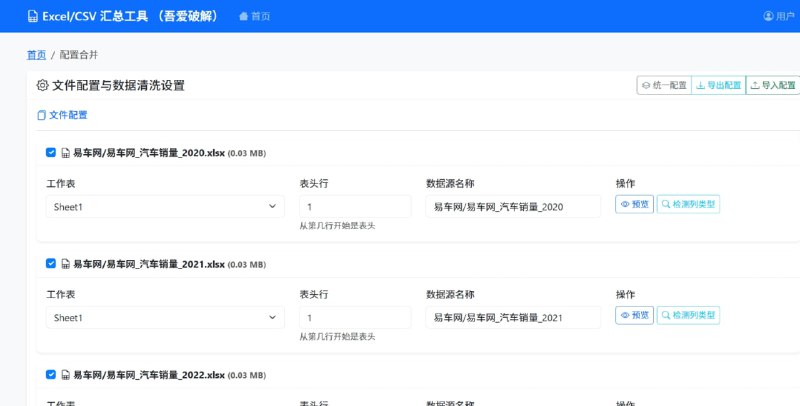Click the gear icon beside 文件配置与数据清洗设置
This screenshot has width=800, height=406.
tap(42, 85)
